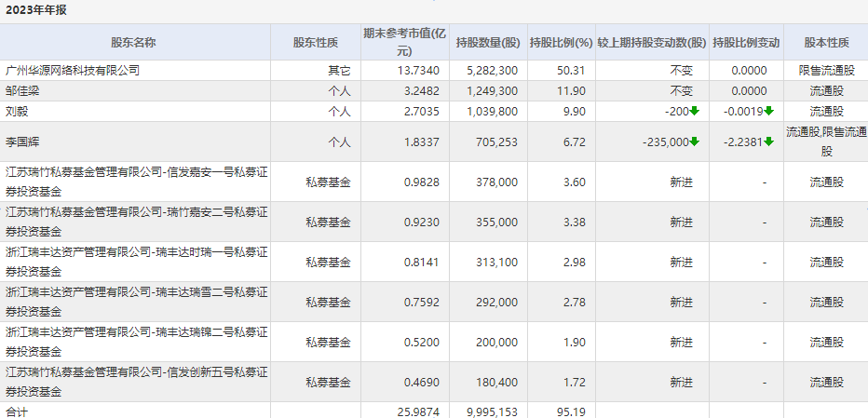Click shareholder 广州华源网络科技有限公司

(73, 71)
